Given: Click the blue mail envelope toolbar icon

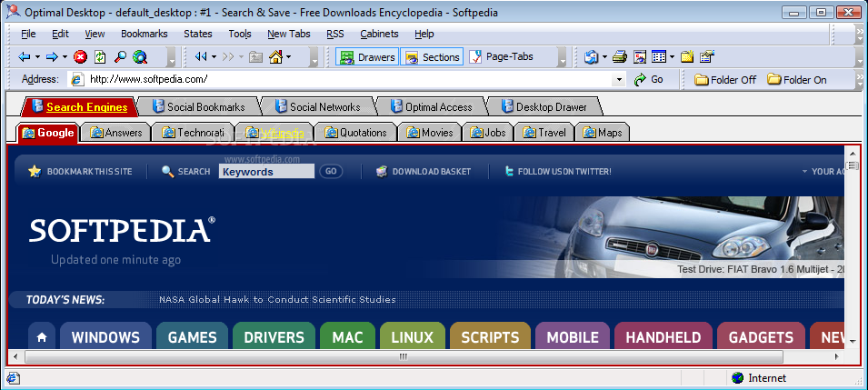Looking at the screenshot, I should pos(591,56).
